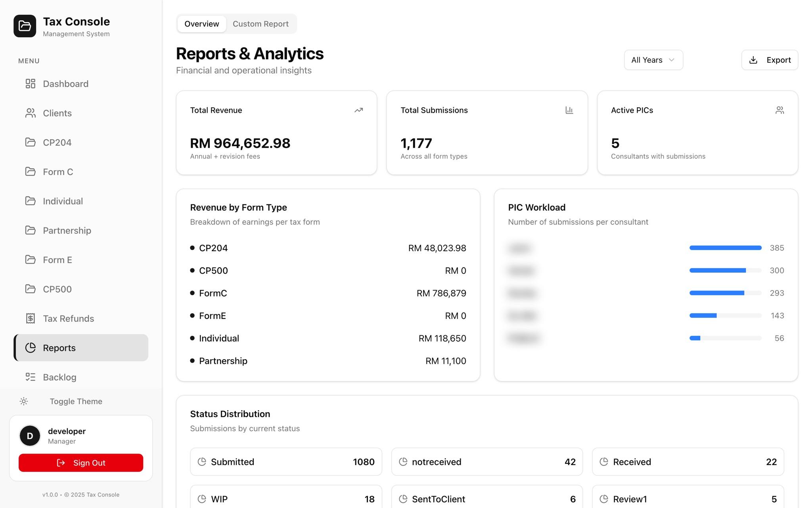Click the workload bar showing 56

pyautogui.click(x=726, y=338)
